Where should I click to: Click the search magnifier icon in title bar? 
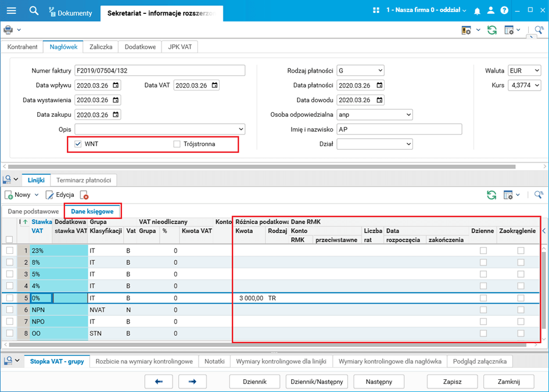(34, 10)
